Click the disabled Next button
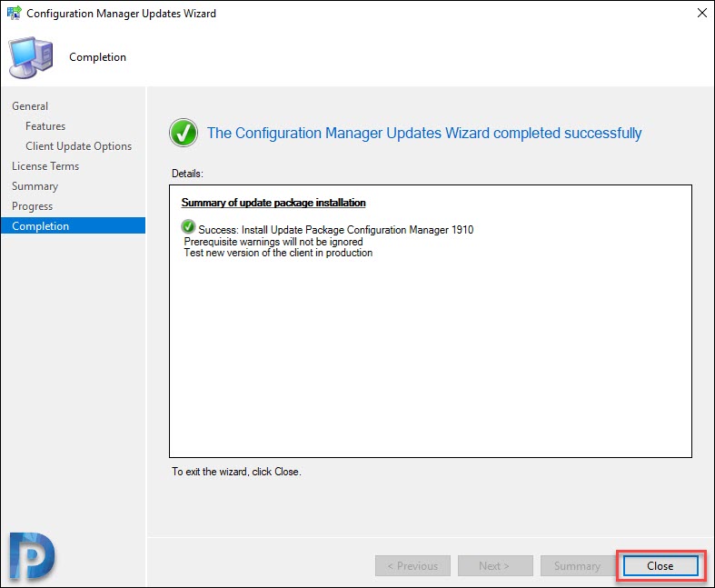The width and height of the screenshot is (715, 588). pos(495,565)
